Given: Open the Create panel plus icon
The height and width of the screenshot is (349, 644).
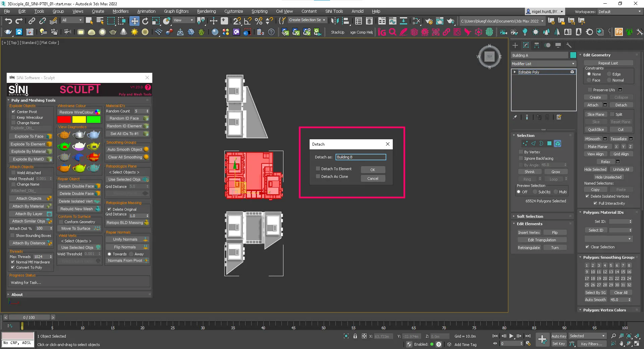Looking at the screenshot, I should click(x=515, y=45).
